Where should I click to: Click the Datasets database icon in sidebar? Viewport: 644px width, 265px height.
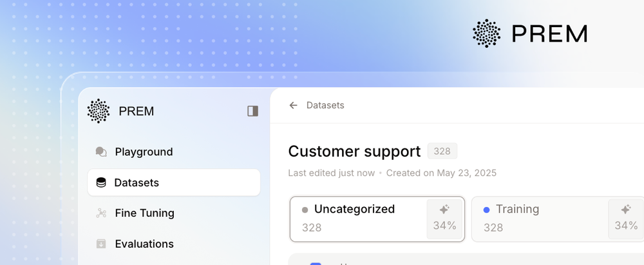101,183
